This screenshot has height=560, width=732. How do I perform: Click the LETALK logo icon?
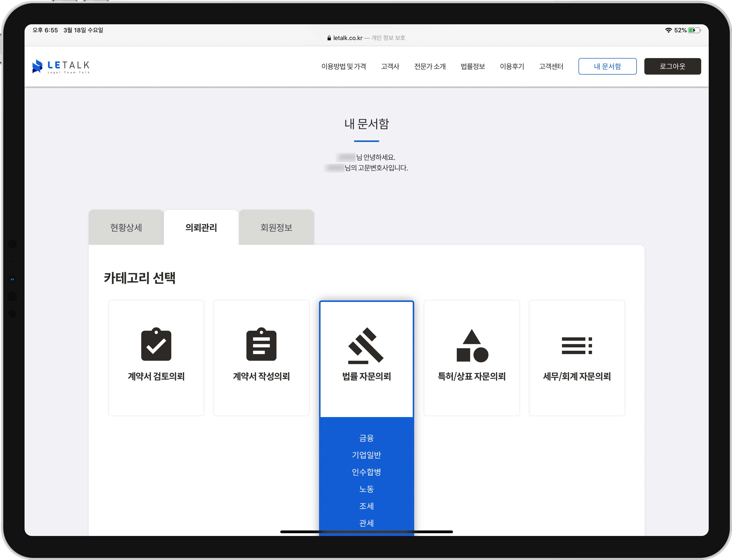[37, 66]
